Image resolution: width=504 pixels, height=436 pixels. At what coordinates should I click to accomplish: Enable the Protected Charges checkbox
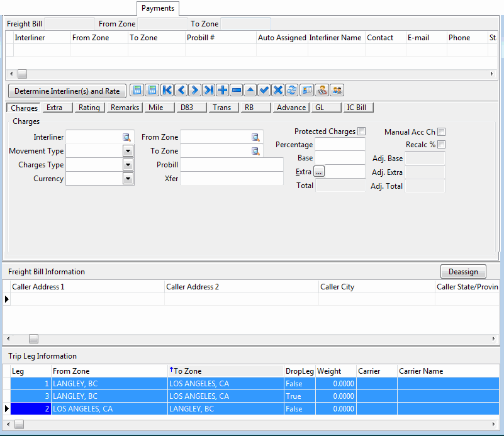pyautogui.click(x=361, y=131)
